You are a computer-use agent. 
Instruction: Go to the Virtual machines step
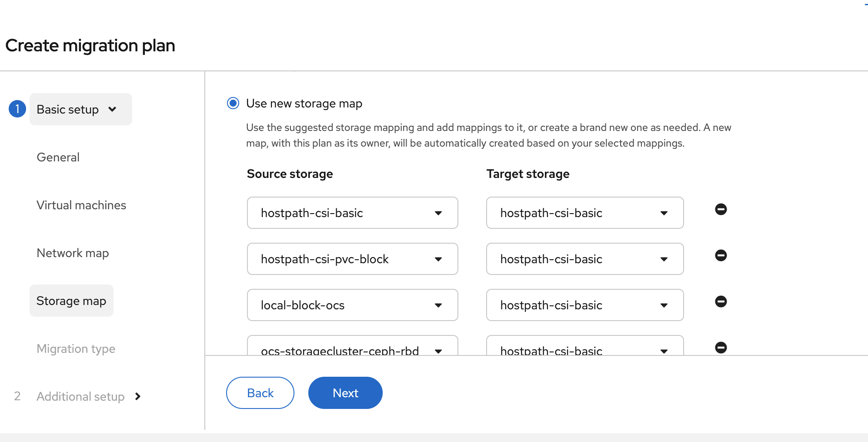[x=81, y=205]
